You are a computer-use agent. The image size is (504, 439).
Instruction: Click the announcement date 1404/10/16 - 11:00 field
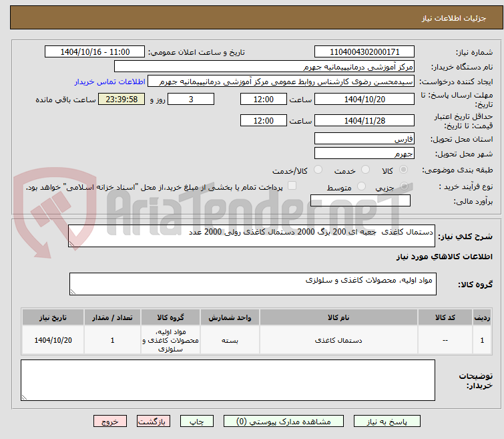tap(95, 52)
